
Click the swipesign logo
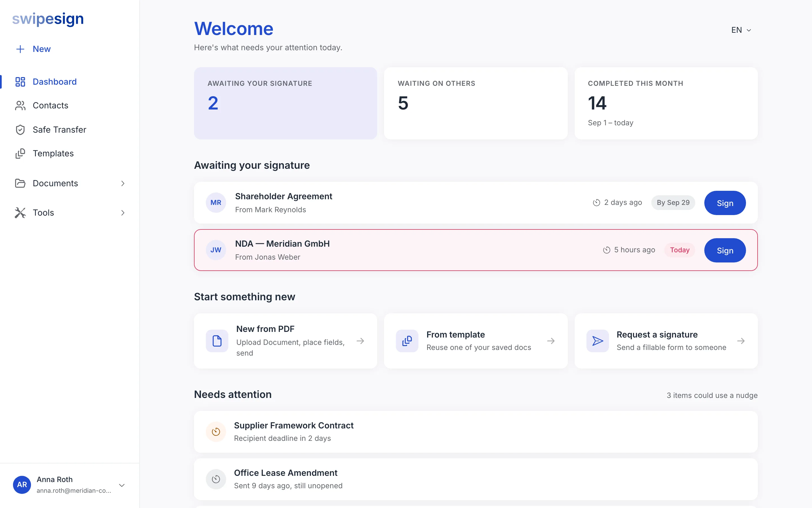click(48, 19)
